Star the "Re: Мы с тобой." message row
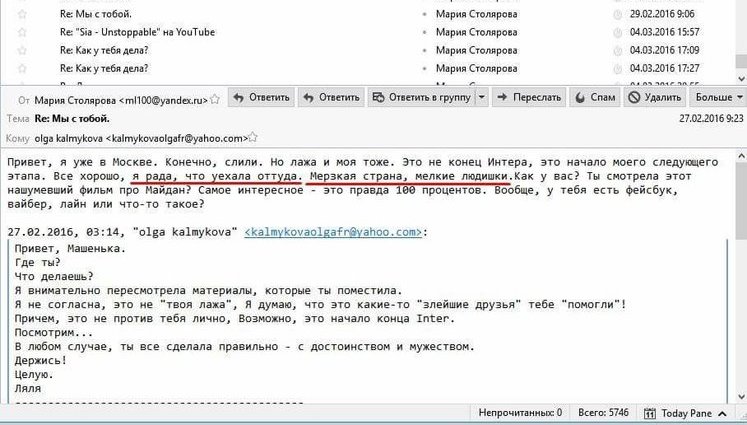This screenshot has width=747, height=425. tap(22, 14)
